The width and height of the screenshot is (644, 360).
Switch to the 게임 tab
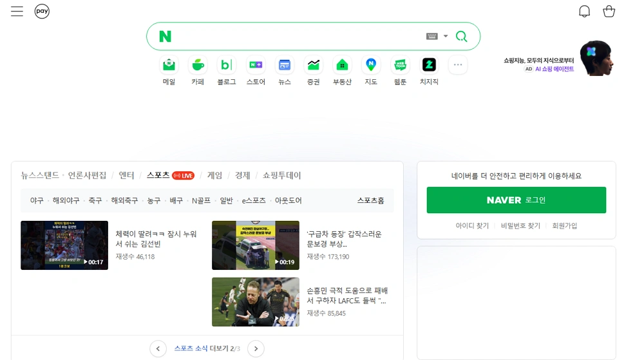214,175
